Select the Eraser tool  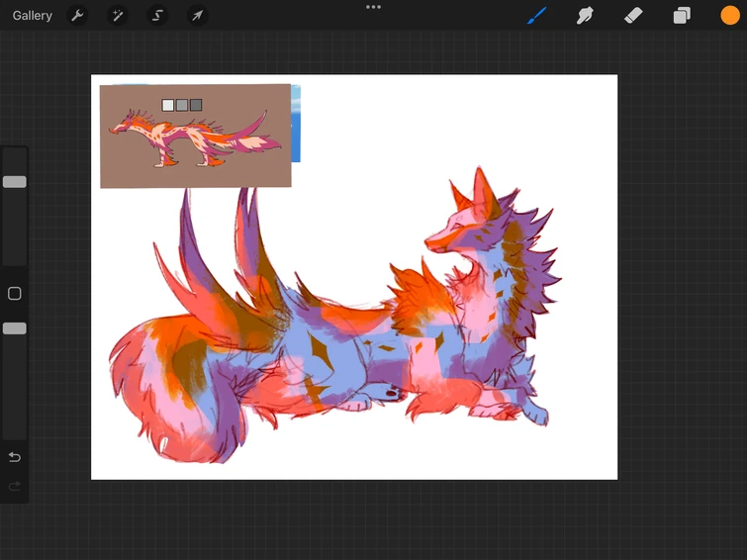[x=634, y=16]
